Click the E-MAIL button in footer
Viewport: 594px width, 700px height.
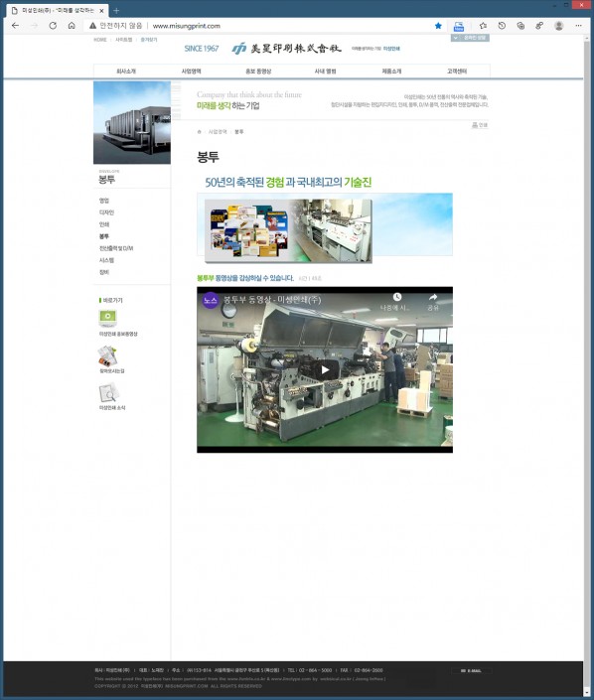point(471,670)
